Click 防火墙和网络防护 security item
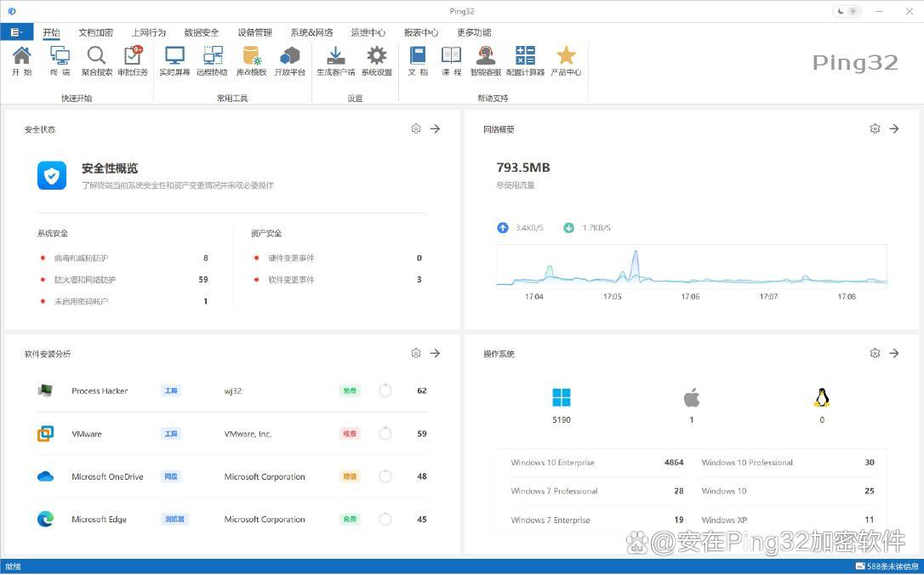This screenshot has height=575, width=924. [x=85, y=280]
